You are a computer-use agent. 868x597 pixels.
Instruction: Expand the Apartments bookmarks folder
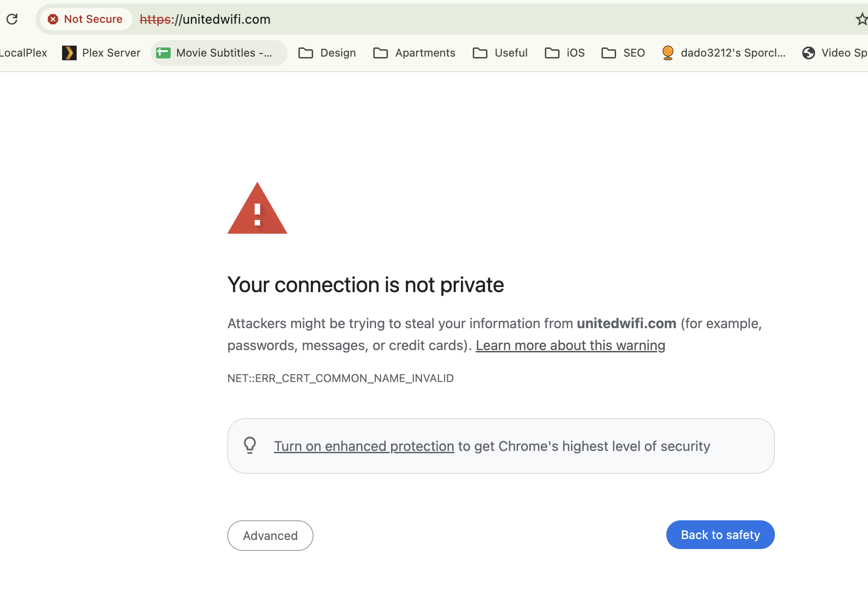pyautogui.click(x=414, y=53)
